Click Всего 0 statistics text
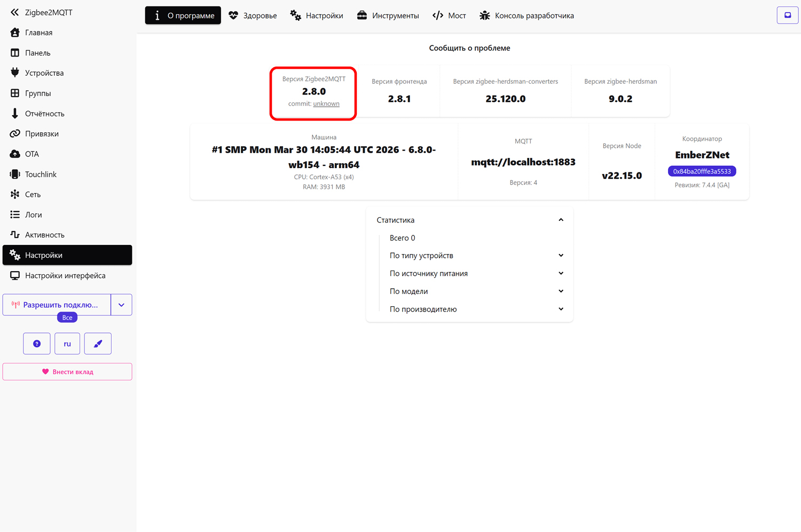 [x=402, y=238]
